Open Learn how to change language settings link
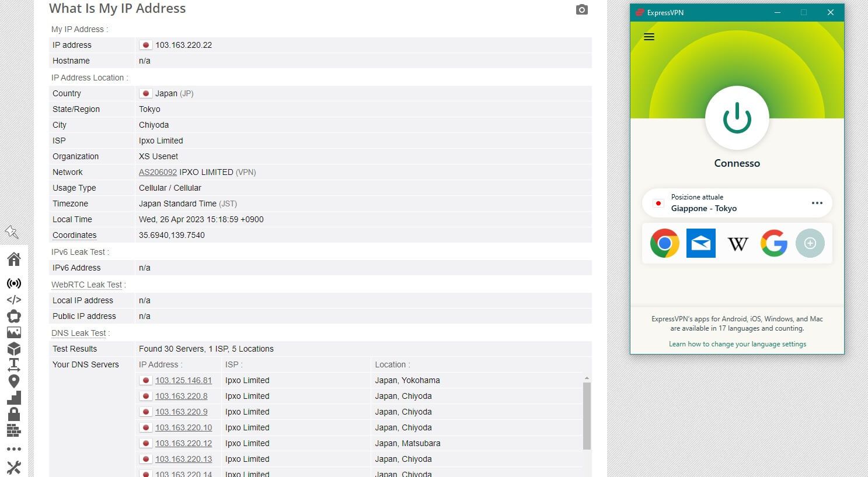The image size is (868, 477). pyautogui.click(x=737, y=344)
